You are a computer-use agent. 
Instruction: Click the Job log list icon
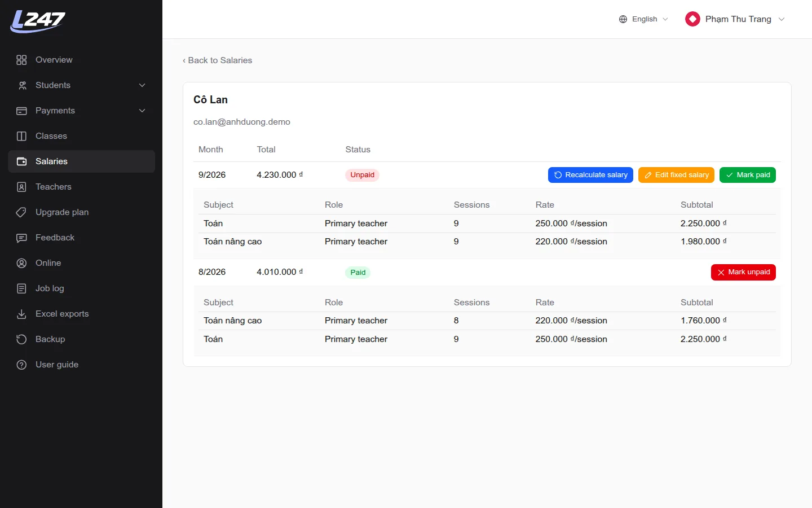point(21,288)
